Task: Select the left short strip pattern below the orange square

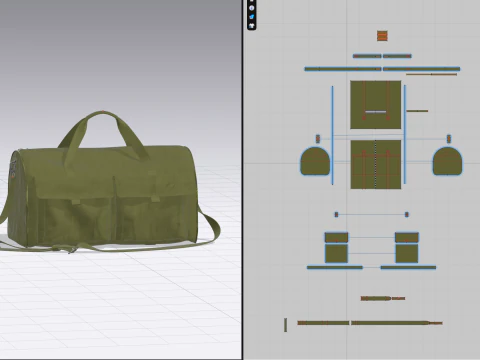Action: click(367, 56)
